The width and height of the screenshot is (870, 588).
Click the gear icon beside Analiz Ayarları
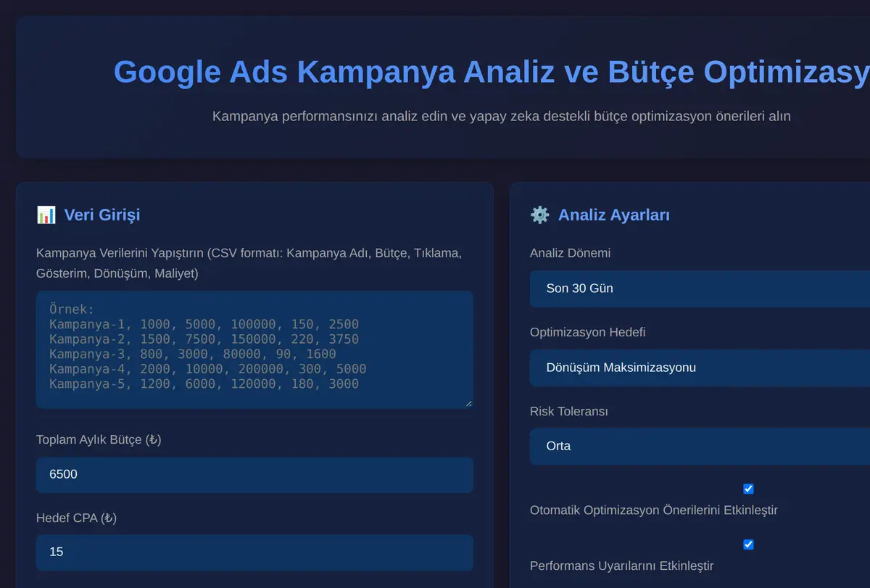539,215
